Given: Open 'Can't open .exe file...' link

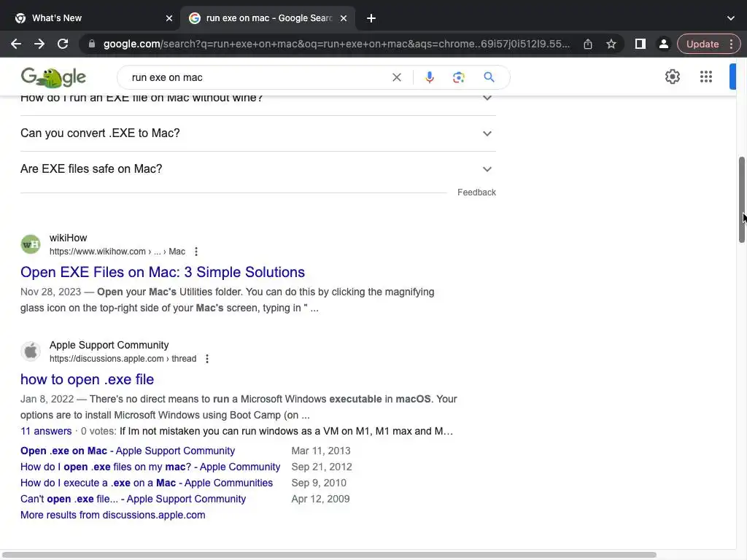Looking at the screenshot, I should 133,499.
